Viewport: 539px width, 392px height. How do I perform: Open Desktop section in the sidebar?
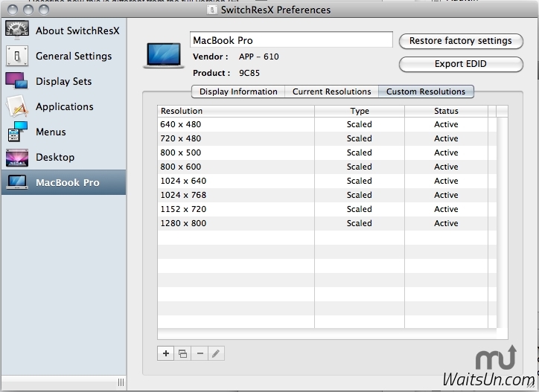[63, 157]
